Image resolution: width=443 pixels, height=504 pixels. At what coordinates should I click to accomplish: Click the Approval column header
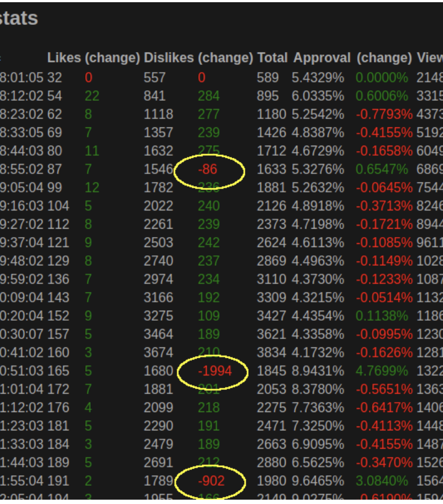point(322,58)
